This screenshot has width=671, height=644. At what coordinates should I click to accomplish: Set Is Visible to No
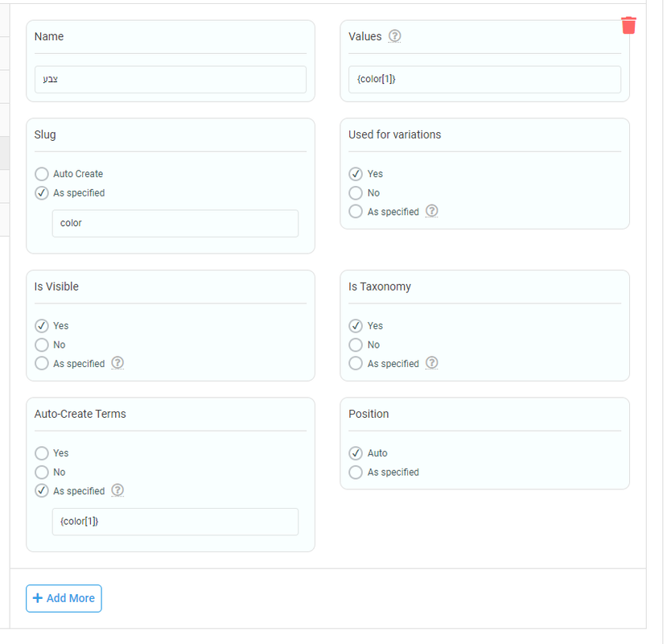[x=42, y=345]
